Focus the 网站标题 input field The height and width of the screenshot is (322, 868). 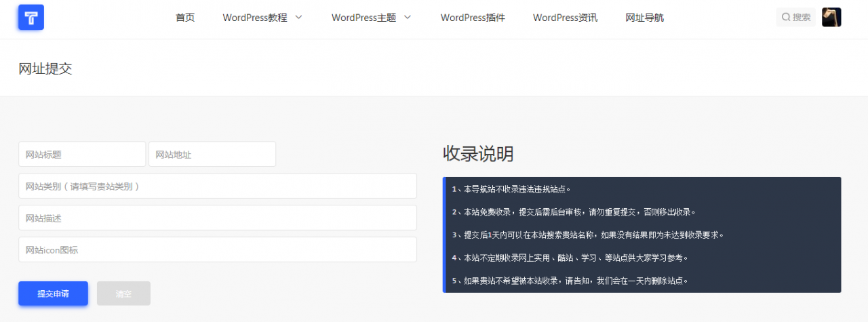pyautogui.click(x=82, y=154)
